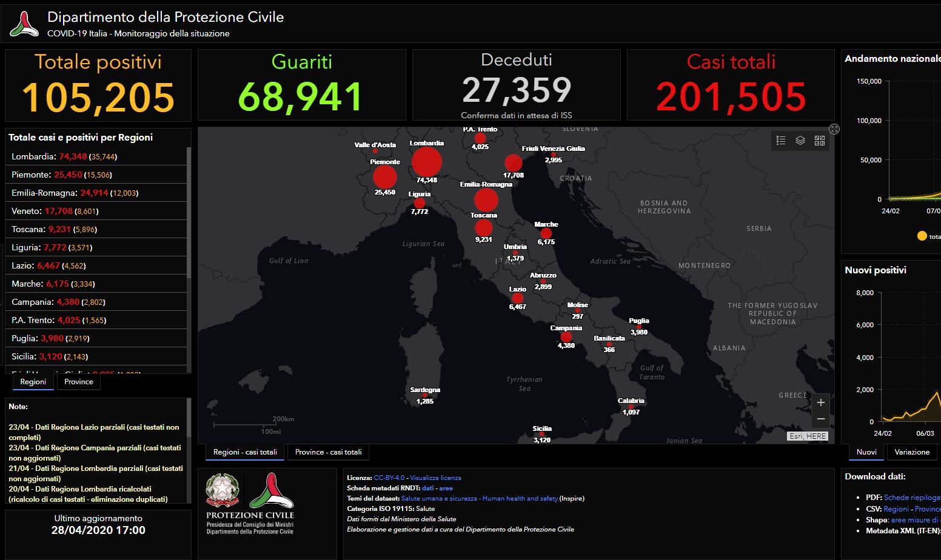Viewport: 941px width, 560px height.
Task: Click the Protezione Civile logo in header
Action: tap(24, 23)
